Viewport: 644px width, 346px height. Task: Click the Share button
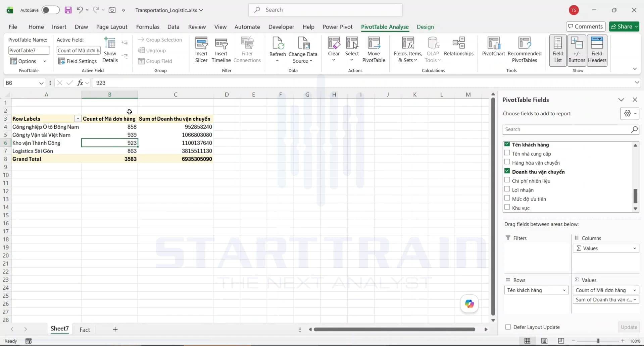point(624,26)
